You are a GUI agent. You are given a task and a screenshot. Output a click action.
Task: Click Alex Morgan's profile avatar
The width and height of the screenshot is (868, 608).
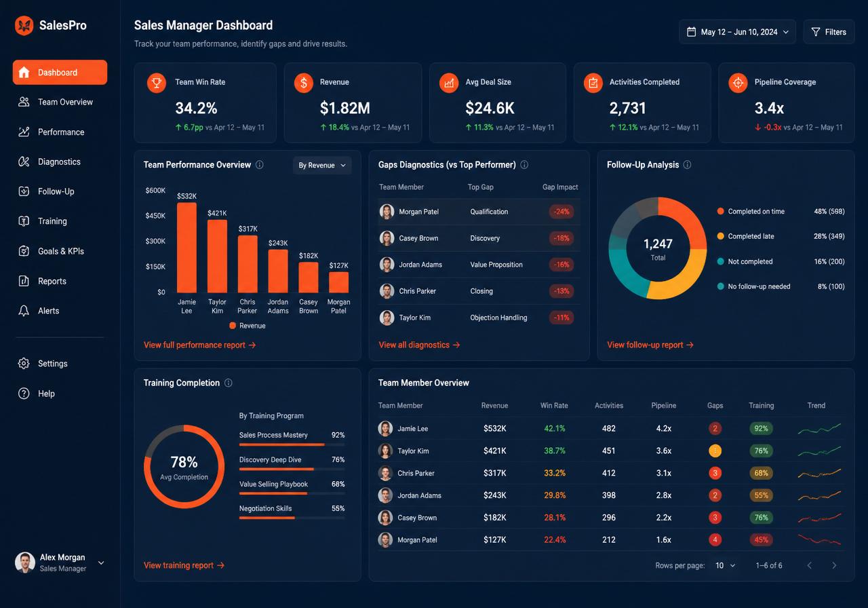pyautogui.click(x=25, y=563)
